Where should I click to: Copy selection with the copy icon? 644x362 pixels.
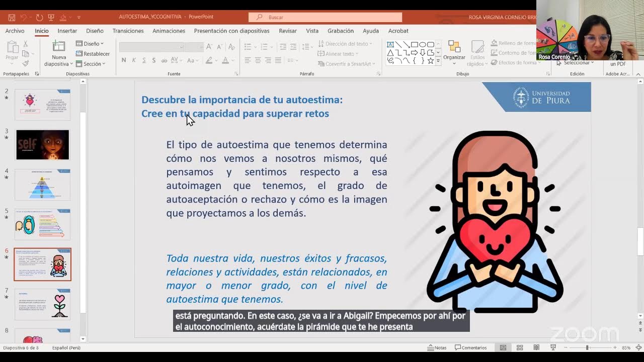pyautogui.click(x=26, y=54)
